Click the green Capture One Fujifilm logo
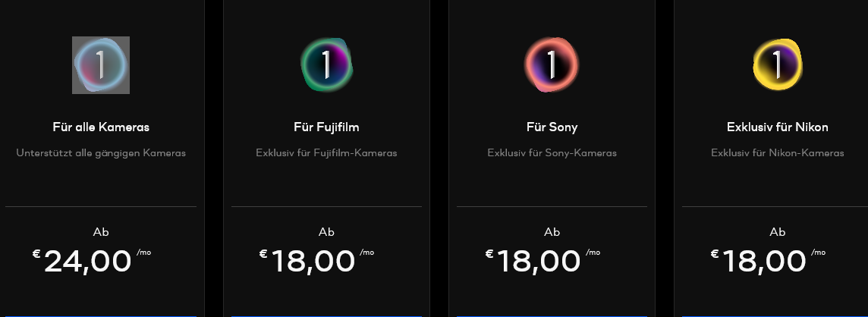868x317 pixels. coord(326,64)
